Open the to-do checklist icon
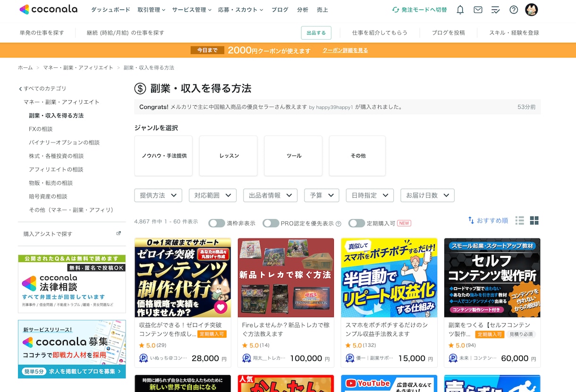Image resolution: width=576 pixels, height=392 pixels. pos(495,9)
